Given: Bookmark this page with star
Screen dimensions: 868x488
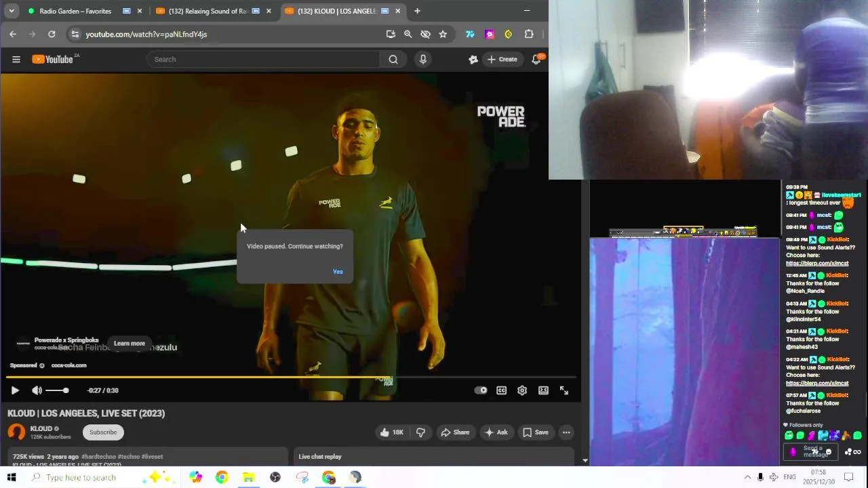Looking at the screenshot, I should coord(443,34).
